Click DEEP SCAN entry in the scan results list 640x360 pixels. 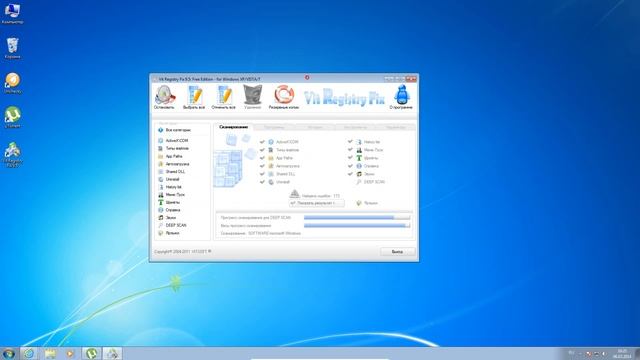(371, 182)
